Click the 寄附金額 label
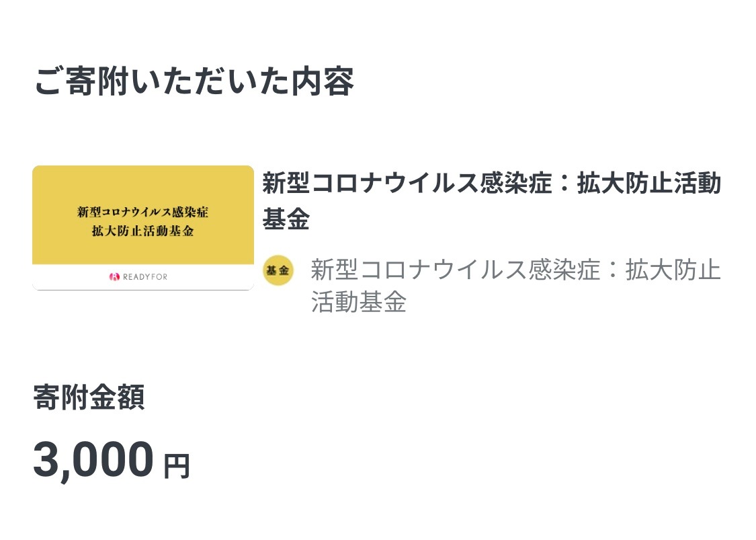 click(x=89, y=397)
